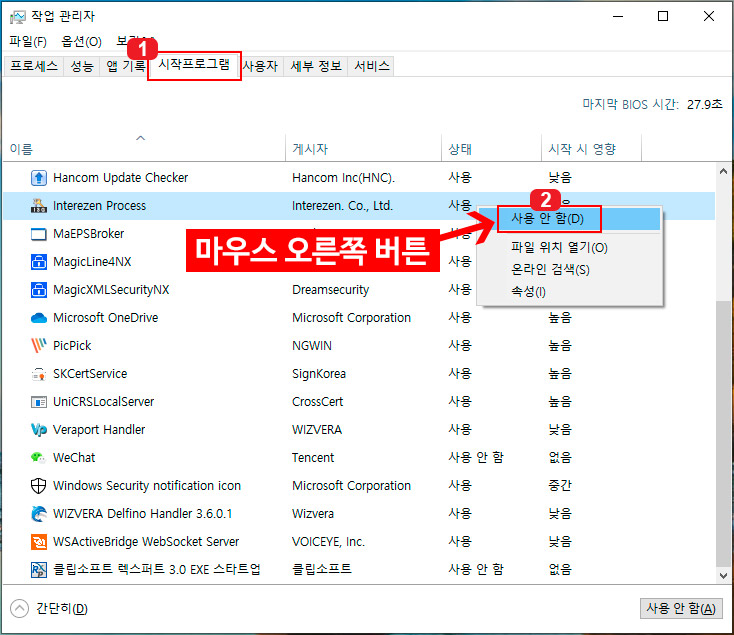Sort by the 시작 시 영향 column header
734x635 pixels.
591,148
